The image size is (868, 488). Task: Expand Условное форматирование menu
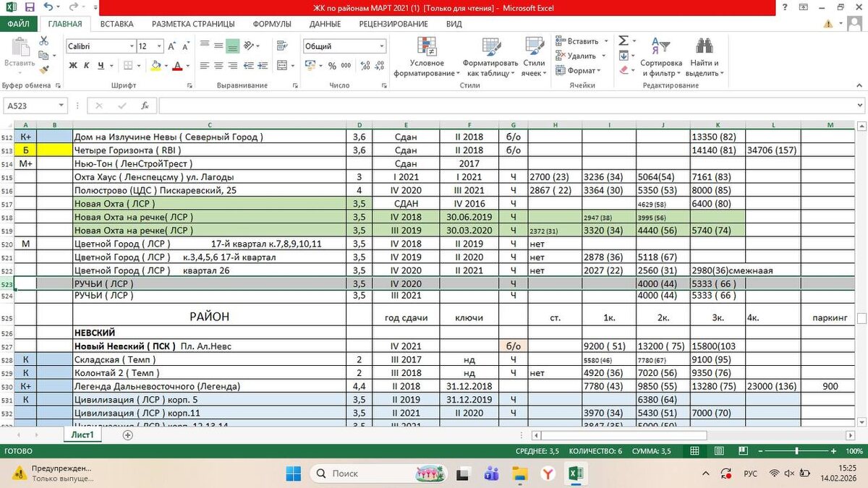click(427, 57)
